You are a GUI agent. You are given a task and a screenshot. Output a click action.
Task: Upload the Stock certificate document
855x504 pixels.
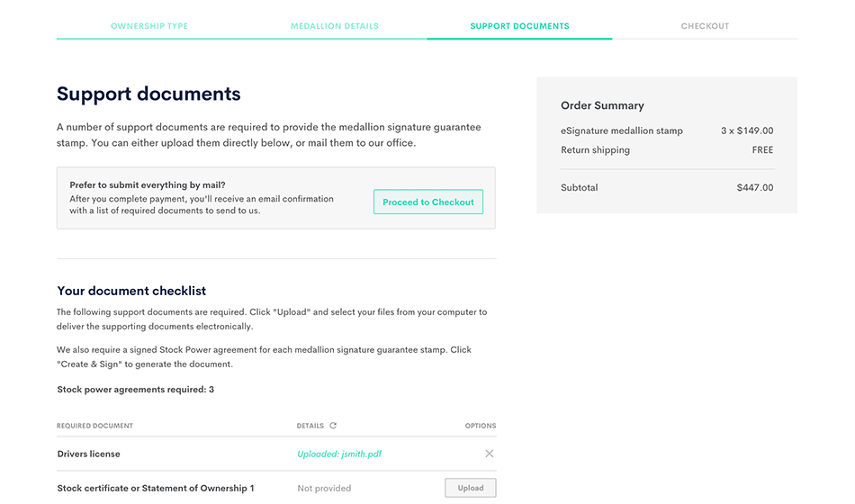(470, 488)
